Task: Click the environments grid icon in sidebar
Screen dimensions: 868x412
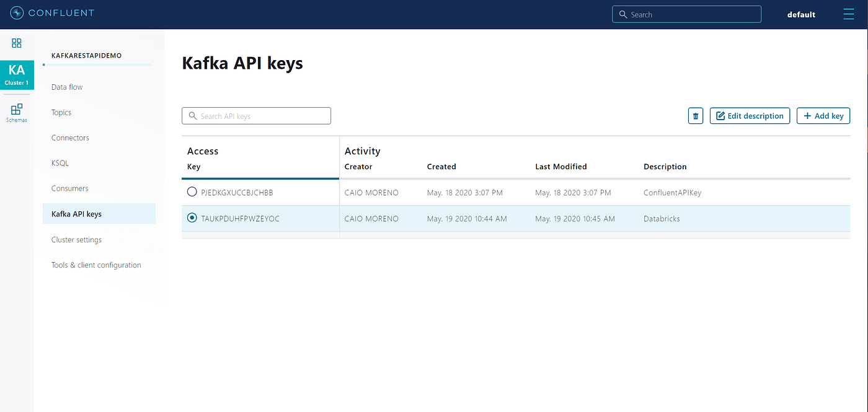Action: [17, 43]
